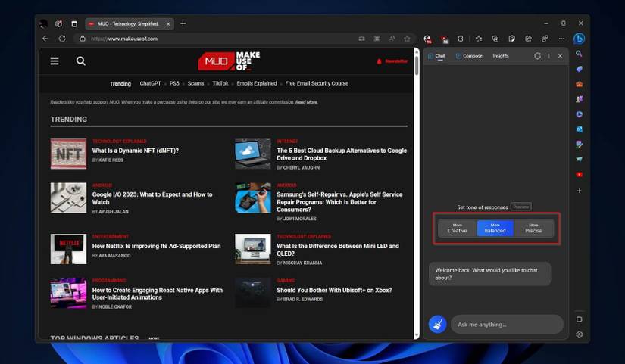Open the ChatGPT trending topic link
Screen dimensions: 625x364
pos(150,84)
